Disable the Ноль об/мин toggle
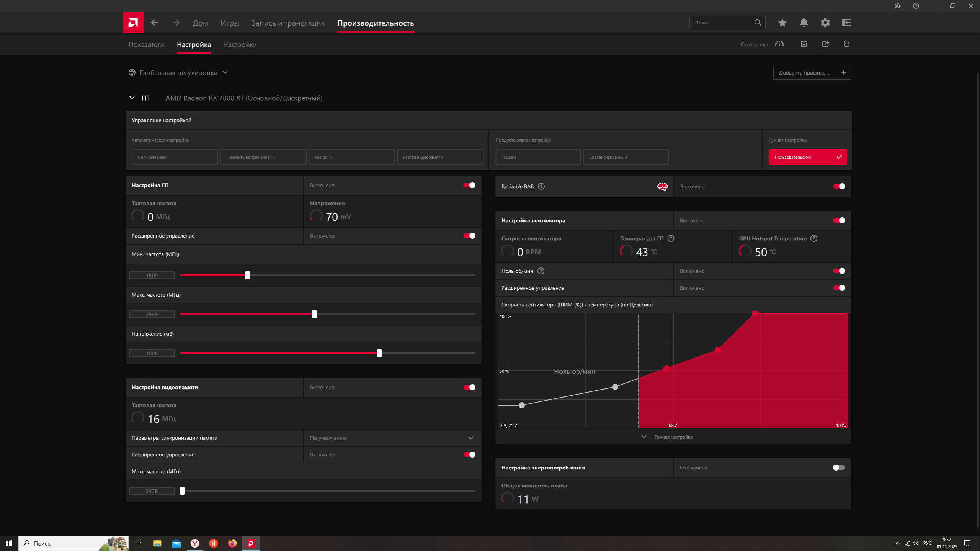This screenshot has width=980, height=551. 839,271
